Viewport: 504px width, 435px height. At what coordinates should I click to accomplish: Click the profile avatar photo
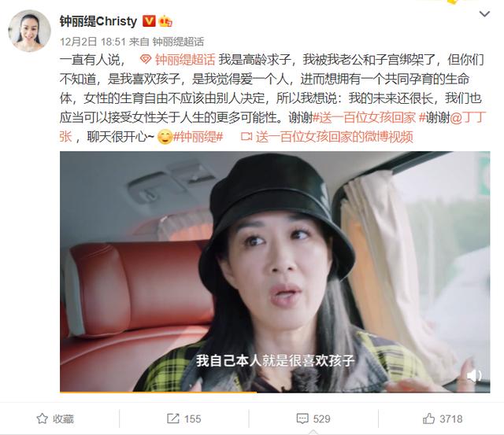click(x=29, y=31)
